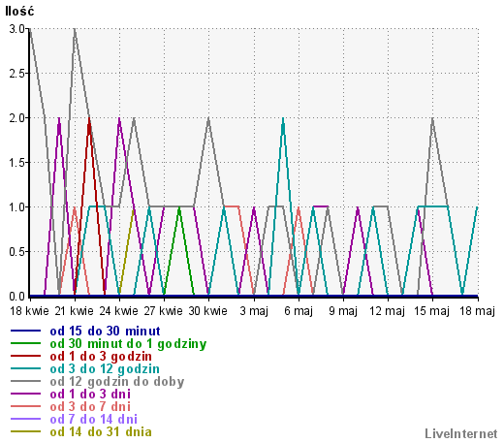Viewport: 504px width, 443px height.
Task: Click the 'od 14 do 31 dnia' legend label
Action: pyautogui.click(x=101, y=431)
